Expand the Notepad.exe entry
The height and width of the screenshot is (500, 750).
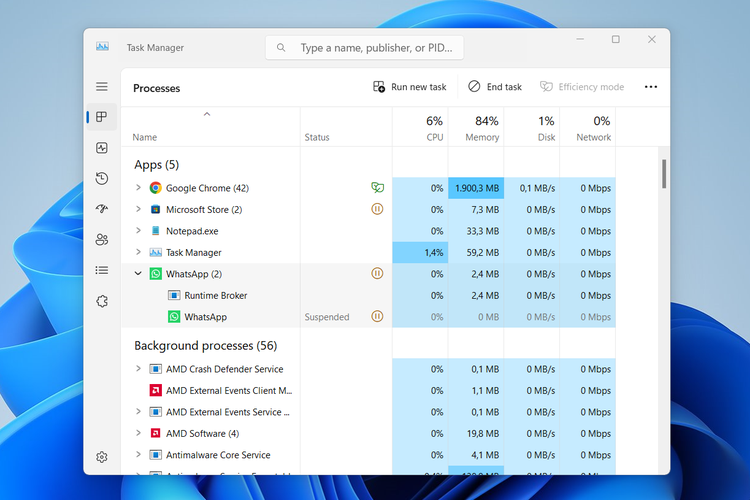(x=138, y=231)
